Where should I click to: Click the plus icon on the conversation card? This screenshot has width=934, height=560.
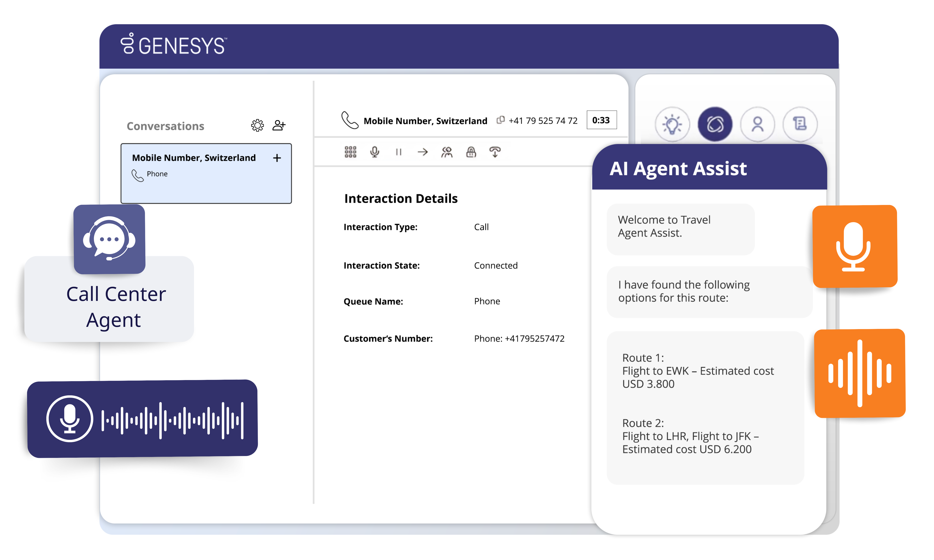(x=277, y=158)
